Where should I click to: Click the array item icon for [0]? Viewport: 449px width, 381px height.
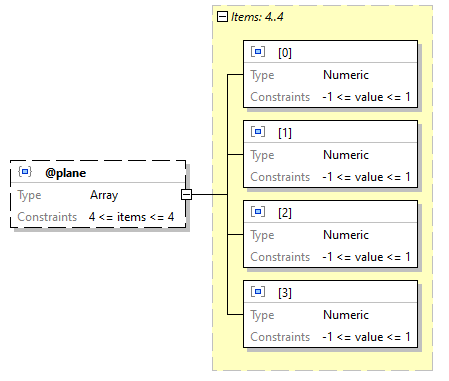point(258,52)
